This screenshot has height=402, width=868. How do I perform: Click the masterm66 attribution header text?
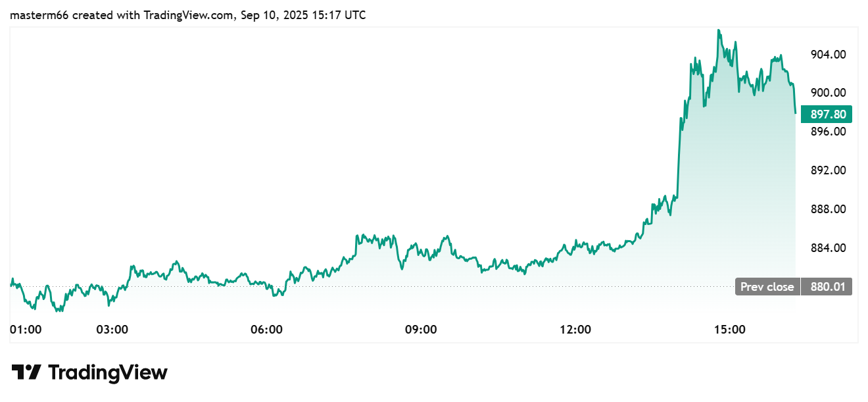coord(187,14)
